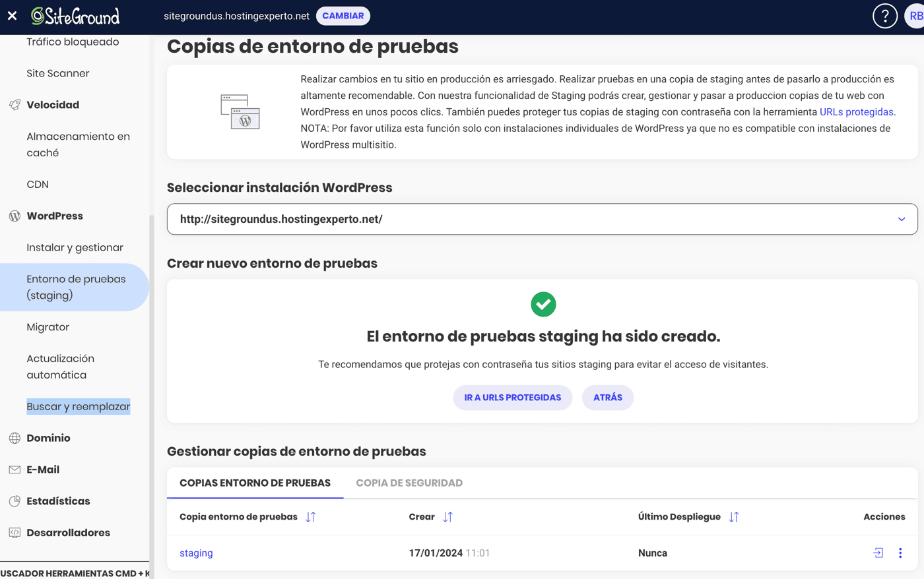Click the Dominio globe icon
This screenshot has height=579, width=924.
pyautogui.click(x=15, y=438)
